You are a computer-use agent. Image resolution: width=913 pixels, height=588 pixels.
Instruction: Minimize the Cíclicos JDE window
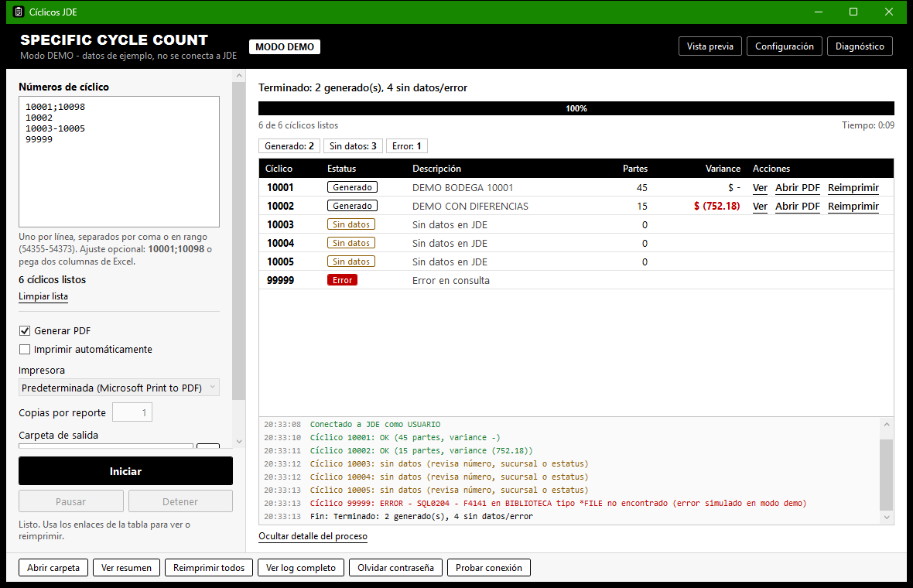click(818, 12)
